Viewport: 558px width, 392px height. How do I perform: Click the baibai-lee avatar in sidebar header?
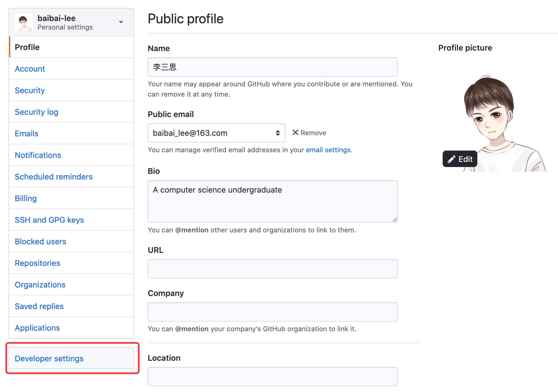(x=24, y=22)
